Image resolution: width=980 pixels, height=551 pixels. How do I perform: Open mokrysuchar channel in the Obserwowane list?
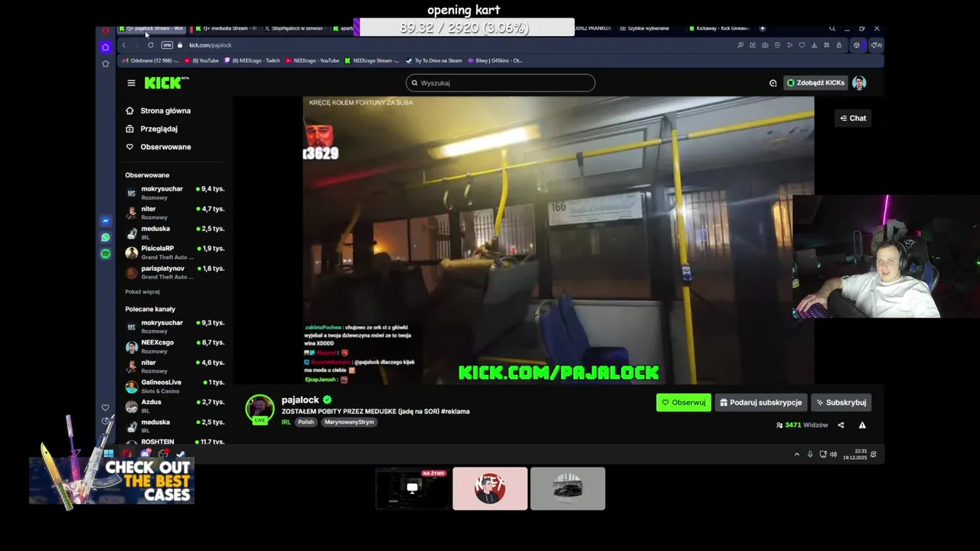click(175, 192)
